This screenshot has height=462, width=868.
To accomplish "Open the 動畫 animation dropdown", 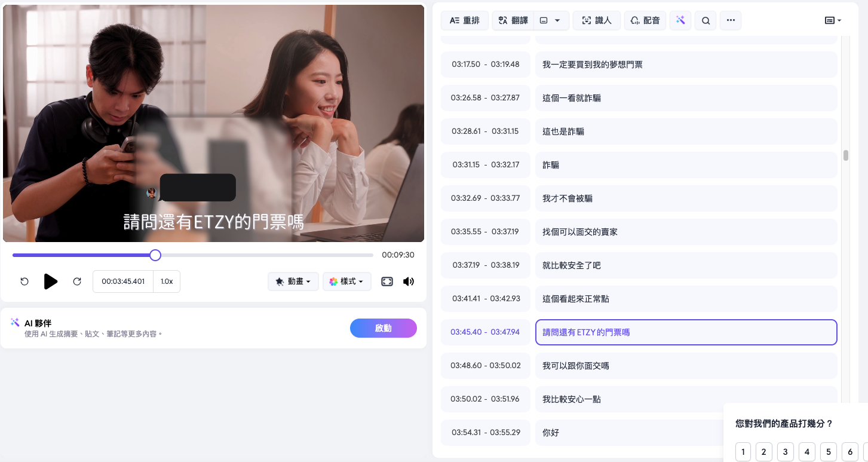I will 293,282.
